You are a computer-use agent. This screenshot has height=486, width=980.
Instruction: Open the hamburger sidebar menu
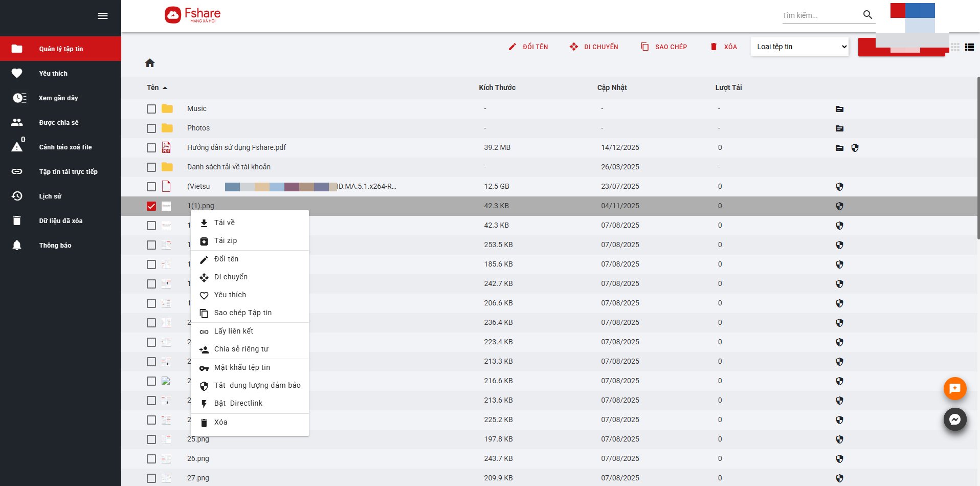tap(103, 16)
